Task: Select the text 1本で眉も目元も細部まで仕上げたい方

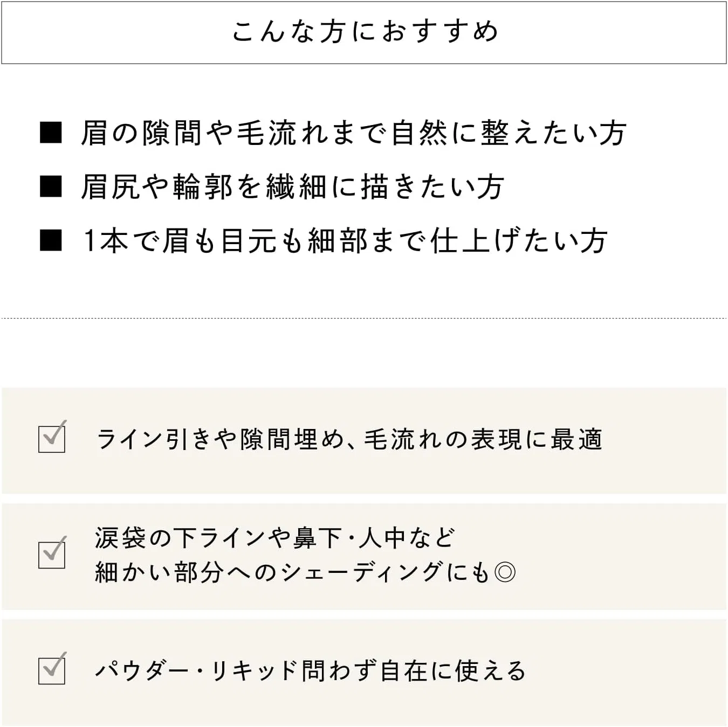Action: tap(345, 240)
